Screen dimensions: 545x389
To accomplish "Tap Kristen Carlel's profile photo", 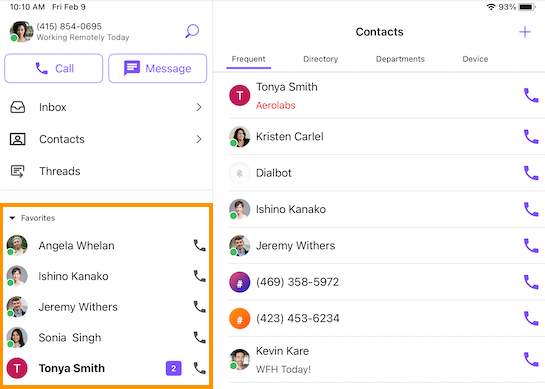I will click(239, 137).
